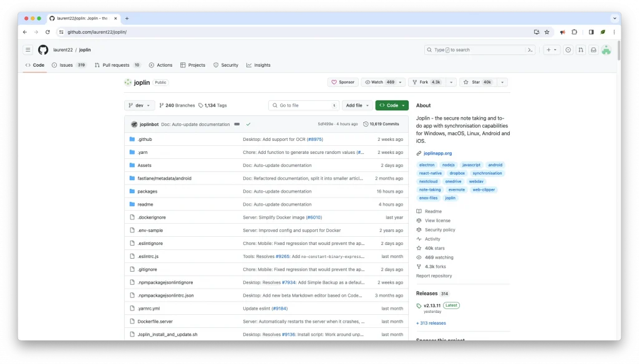Open the packages folder

[x=147, y=191]
